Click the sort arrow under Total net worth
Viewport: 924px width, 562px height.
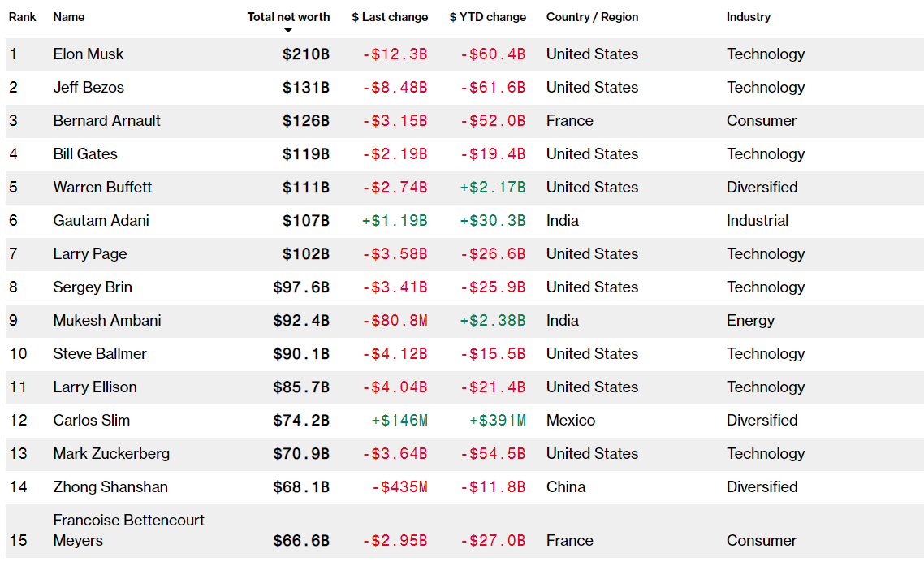(x=288, y=31)
